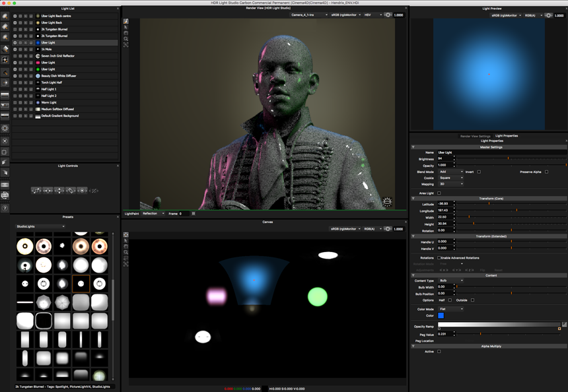Screen dimensions: 568x392
Task: Click the Name field containing Uber Light
Action: [x=501, y=152]
